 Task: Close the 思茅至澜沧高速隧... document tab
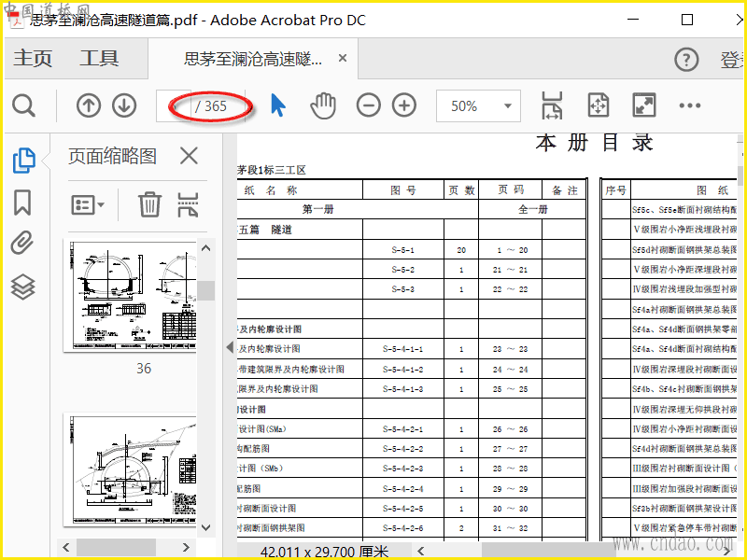point(343,58)
